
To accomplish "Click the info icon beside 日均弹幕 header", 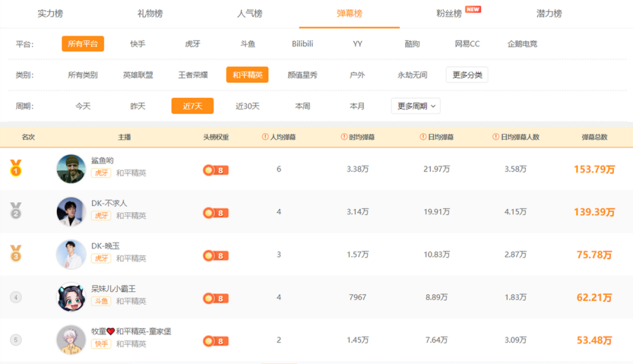I will click(x=423, y=137).
